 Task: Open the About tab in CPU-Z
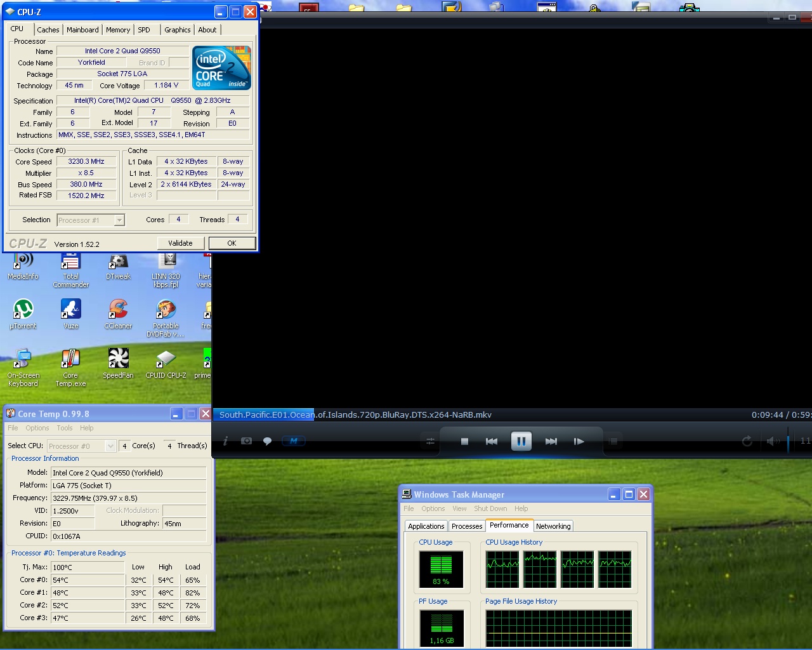click(207, 30)
